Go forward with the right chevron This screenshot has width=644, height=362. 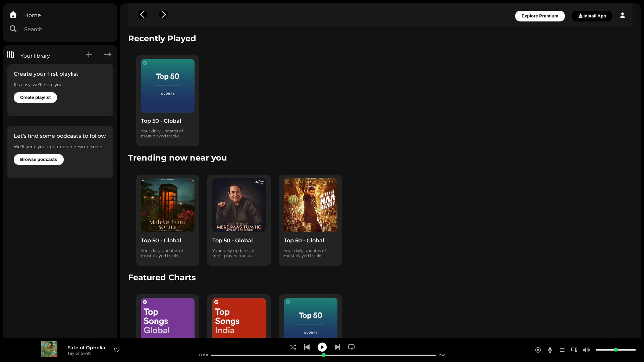(x=164, y=14)
